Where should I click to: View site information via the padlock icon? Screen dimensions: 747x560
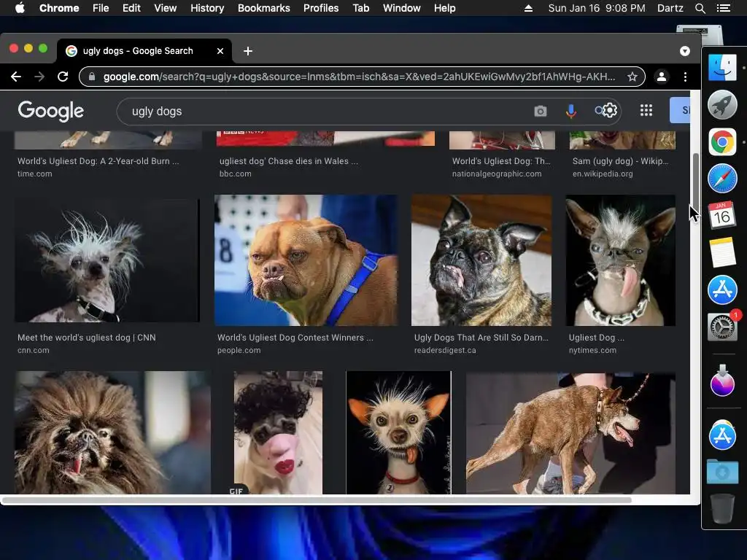(x=92, y=77)
